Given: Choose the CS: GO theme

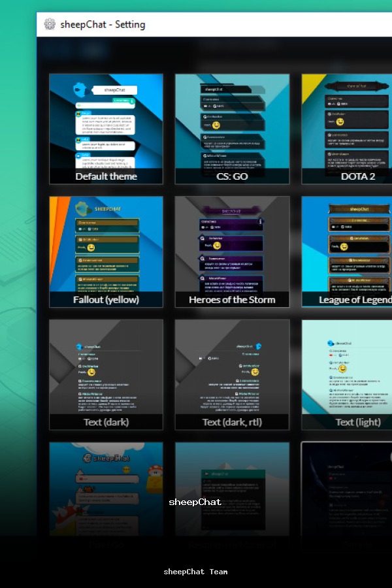Looking at the screenshot, I should coord(232,129).
